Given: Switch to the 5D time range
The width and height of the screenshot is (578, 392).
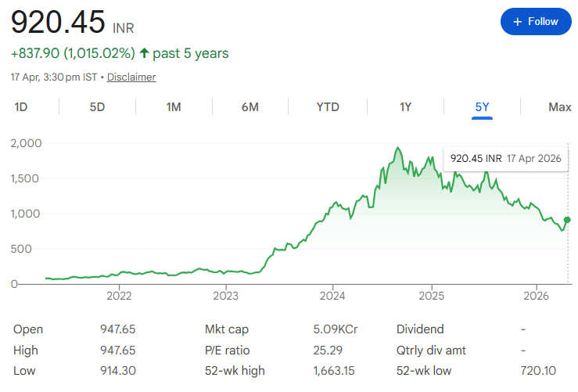Looking at the screenshot, I should [x=97, y=107].
